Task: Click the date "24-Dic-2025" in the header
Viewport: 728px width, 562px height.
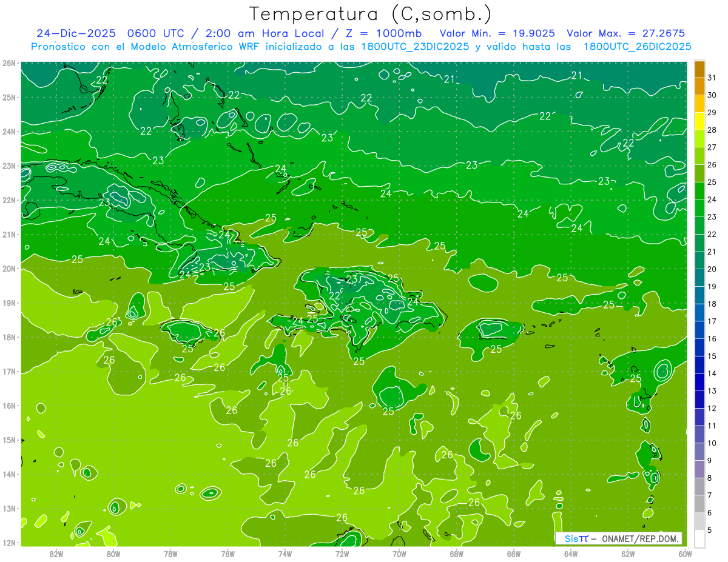Action: 76,33
